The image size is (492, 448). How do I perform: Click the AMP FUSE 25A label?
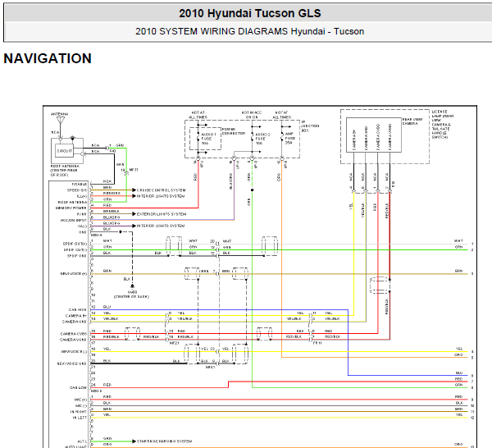[x=290, y=138]
